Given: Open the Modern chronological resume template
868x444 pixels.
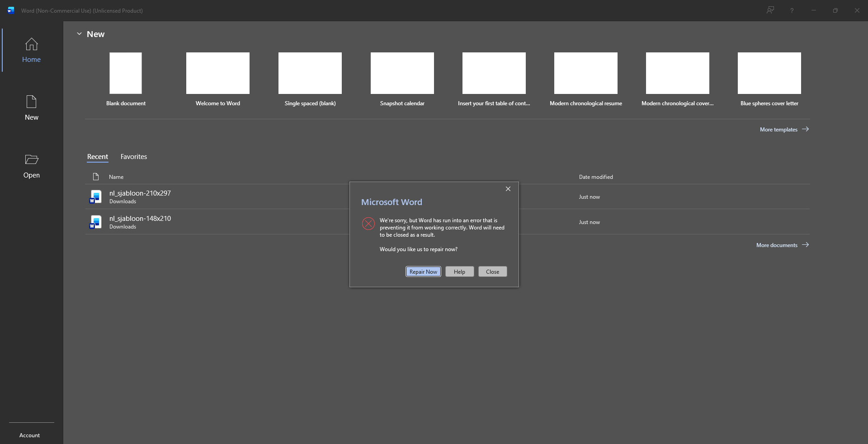Looking at the screenshot, I should pyautogui.click(x=585, y=73).
